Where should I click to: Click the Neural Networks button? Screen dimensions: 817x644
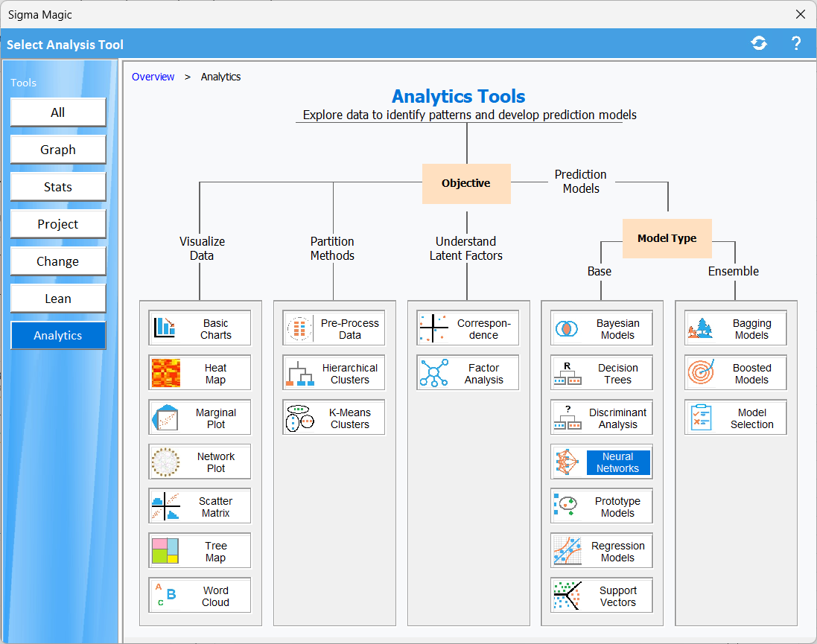click(617, 462)
